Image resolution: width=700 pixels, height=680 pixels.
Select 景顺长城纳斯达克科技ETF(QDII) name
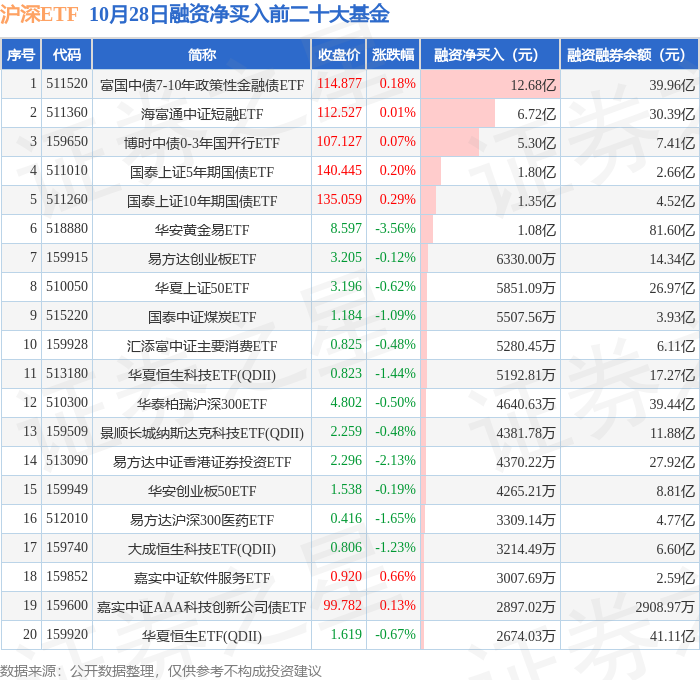202,433
